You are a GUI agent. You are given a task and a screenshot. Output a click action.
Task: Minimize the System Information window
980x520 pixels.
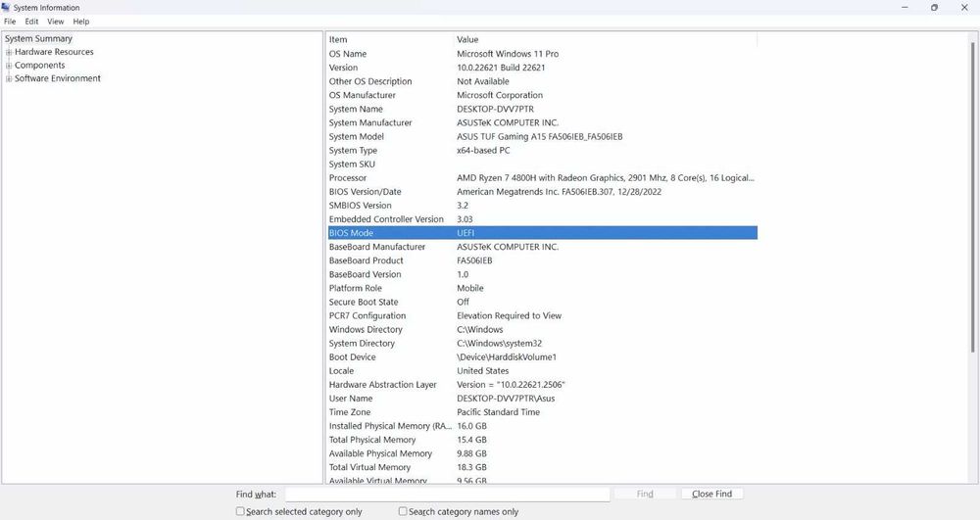905,8
